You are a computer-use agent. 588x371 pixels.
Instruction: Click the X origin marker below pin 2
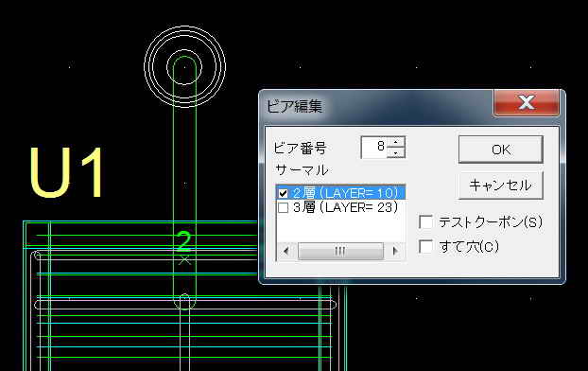point(184,259)
